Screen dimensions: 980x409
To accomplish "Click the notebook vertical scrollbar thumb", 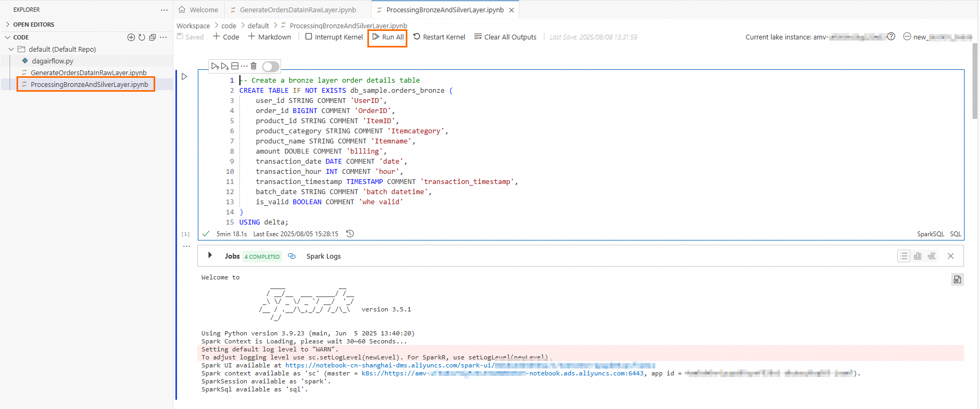I will 975,80.
